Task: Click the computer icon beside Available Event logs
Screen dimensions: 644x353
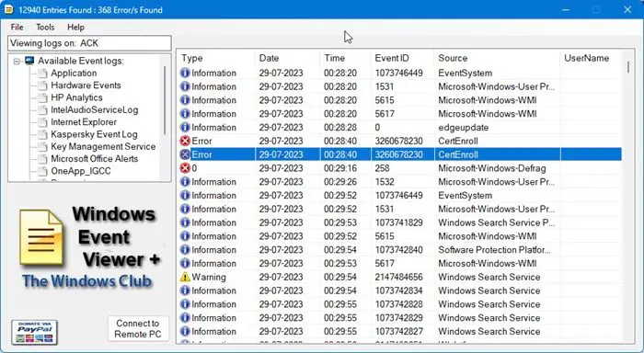Action: (x=29, y=61)
